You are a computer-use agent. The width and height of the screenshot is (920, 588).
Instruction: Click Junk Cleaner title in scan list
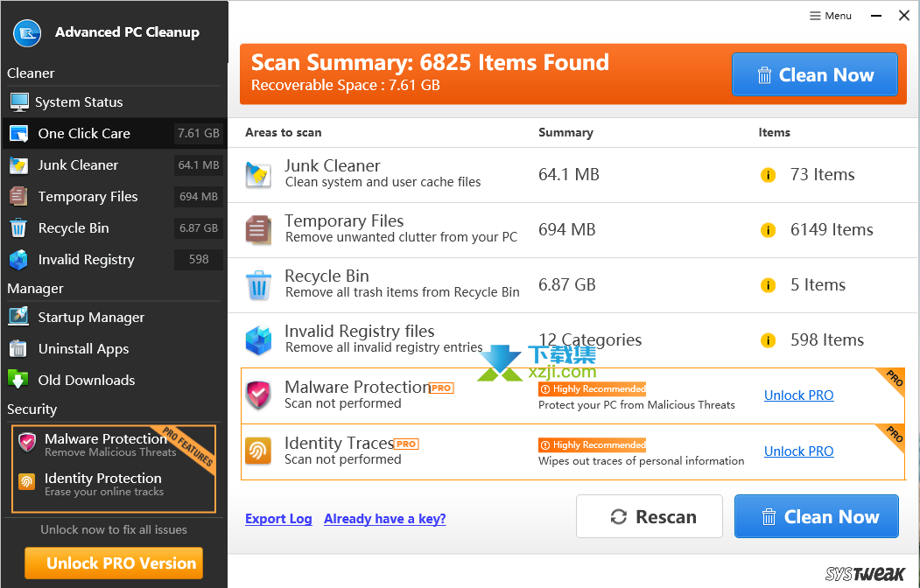pyautogui.click(x=332, y=166)
